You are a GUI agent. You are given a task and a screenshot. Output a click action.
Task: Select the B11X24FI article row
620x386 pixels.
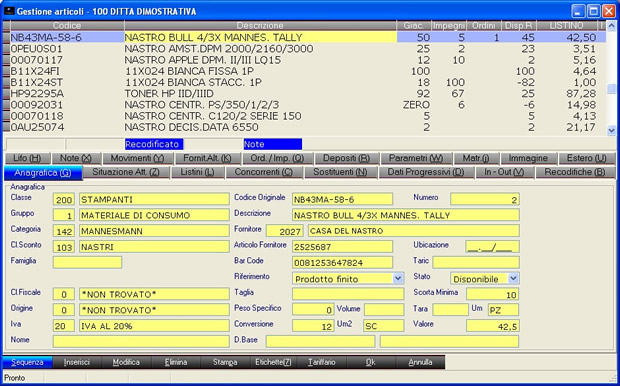(x=304, y=71)
